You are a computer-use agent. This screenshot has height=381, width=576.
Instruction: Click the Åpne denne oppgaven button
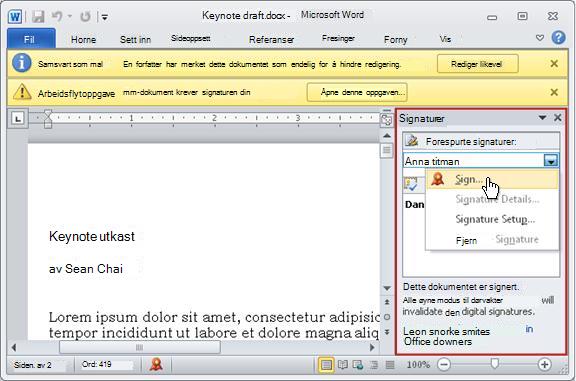point(357,92)
